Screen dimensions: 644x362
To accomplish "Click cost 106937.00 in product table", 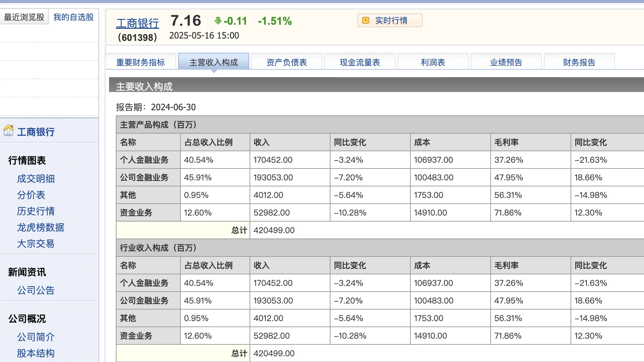I will 433,160.
